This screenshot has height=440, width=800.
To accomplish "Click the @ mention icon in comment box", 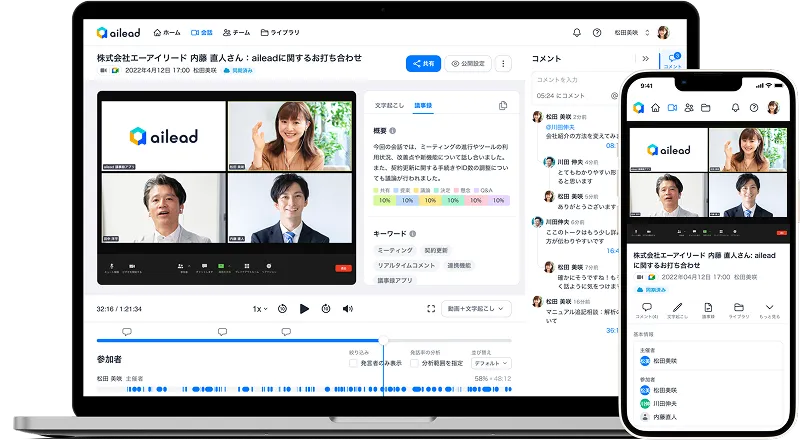I will click(614, 95).
